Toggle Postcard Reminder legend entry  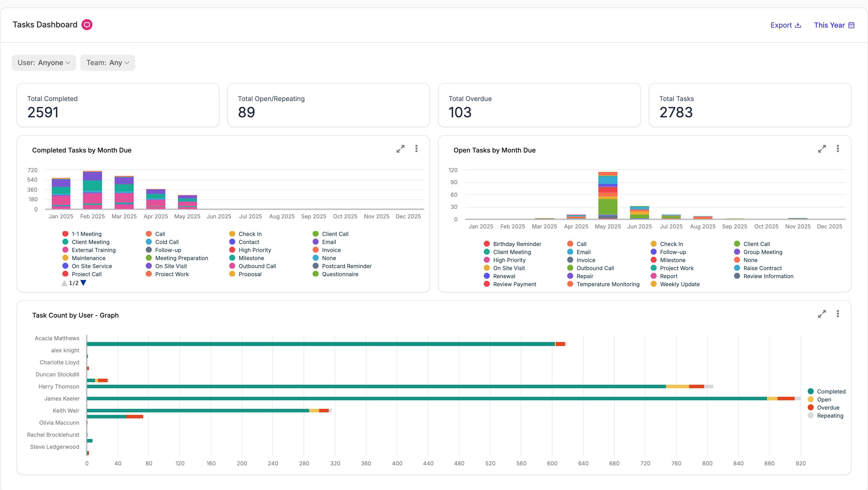[x=342, y=266]
